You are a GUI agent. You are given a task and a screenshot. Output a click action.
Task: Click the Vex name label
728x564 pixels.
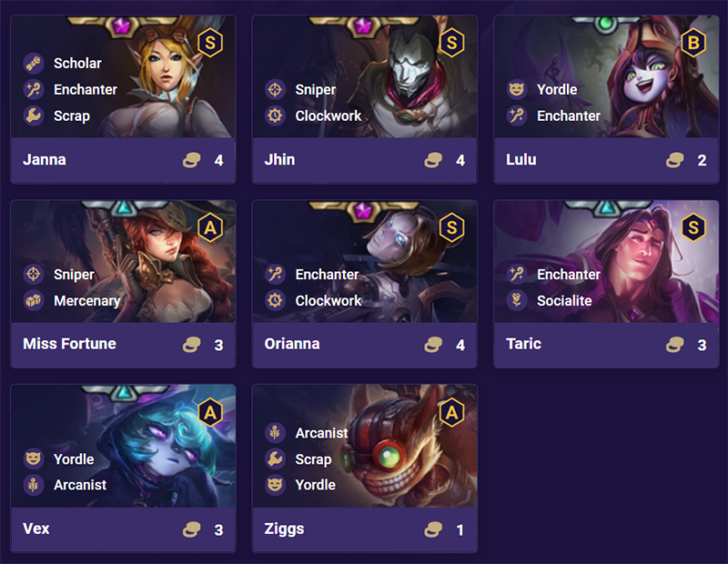(x=35, y=529)
